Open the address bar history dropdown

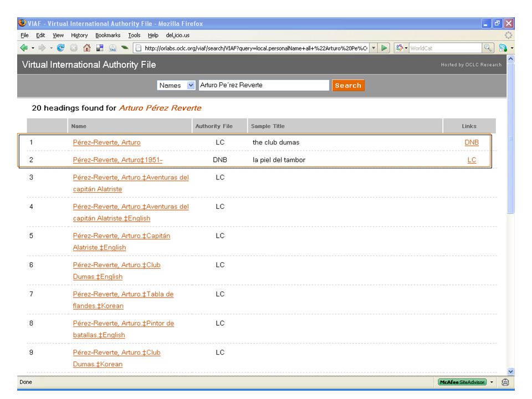[374, 48]
